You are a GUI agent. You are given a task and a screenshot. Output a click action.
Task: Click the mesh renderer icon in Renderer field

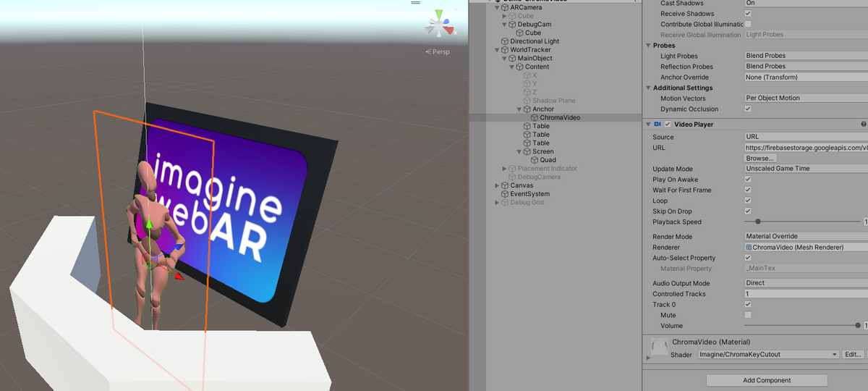tap(749, 248)
